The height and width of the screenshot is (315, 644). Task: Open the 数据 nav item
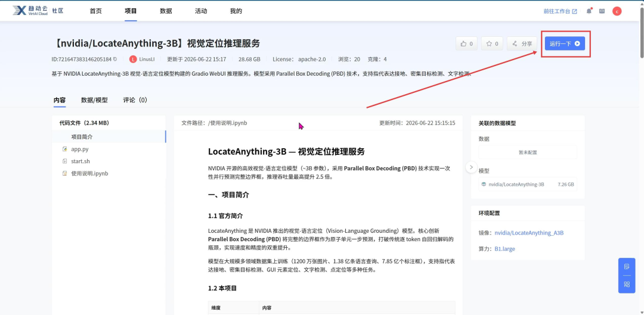point(166,11)
